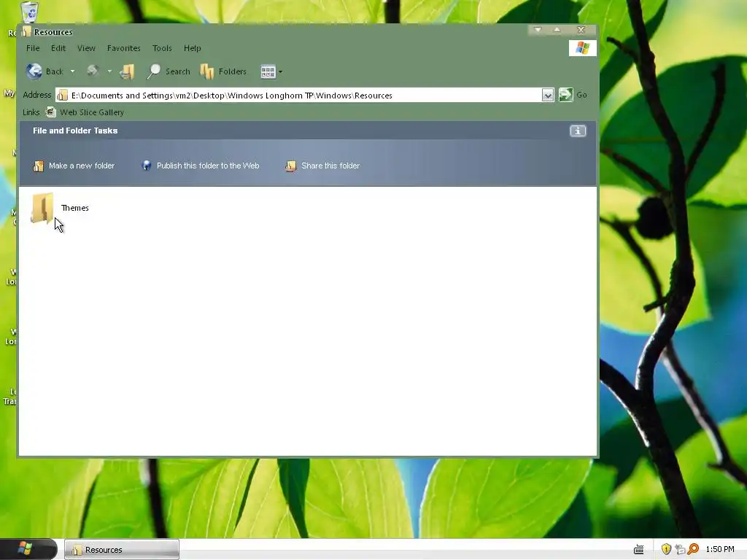Open Search in the toolbar
The width and height of the screenshot is (747, 560).
click(x=169, y=71)
